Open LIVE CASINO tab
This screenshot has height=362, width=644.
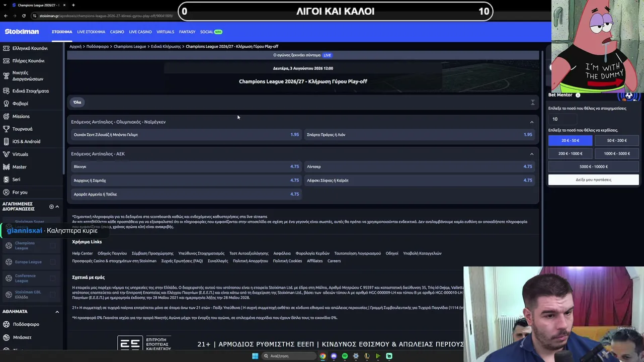[140, 32]
